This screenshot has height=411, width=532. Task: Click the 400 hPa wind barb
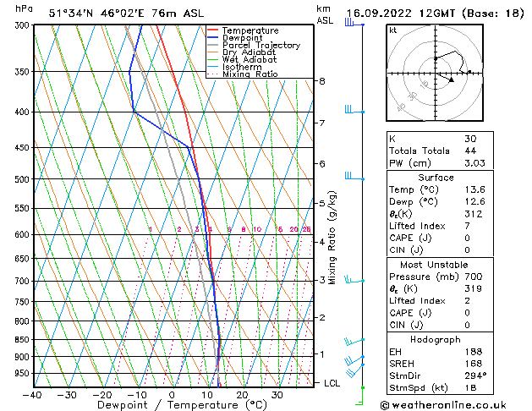(354, 110)
